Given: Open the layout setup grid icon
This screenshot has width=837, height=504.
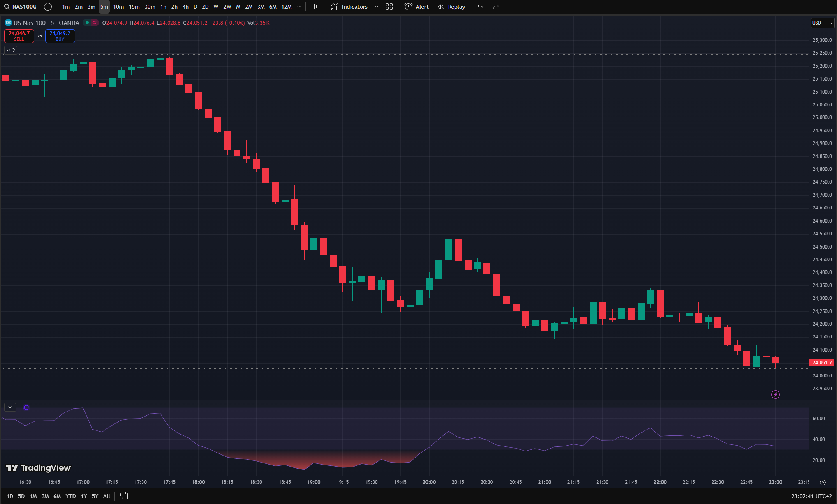Looking at the screenshot, I should point(389,7).
